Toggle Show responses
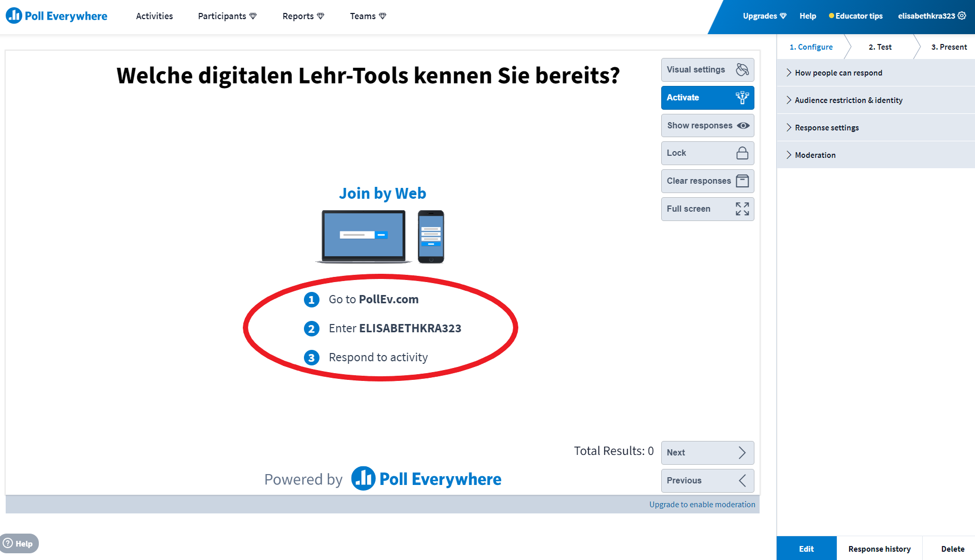 (x=707, y=126)
